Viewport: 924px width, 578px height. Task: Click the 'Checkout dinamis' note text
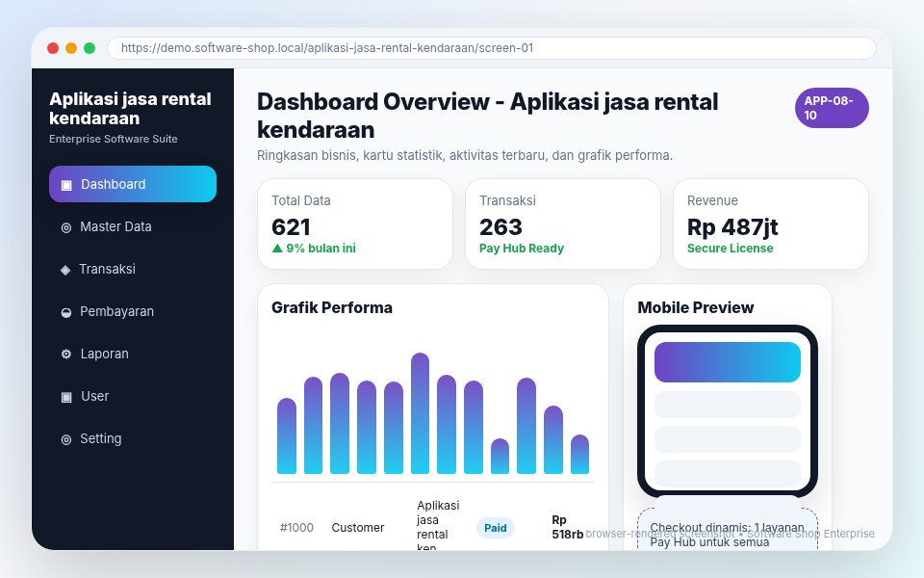click(x=728, y=535)
